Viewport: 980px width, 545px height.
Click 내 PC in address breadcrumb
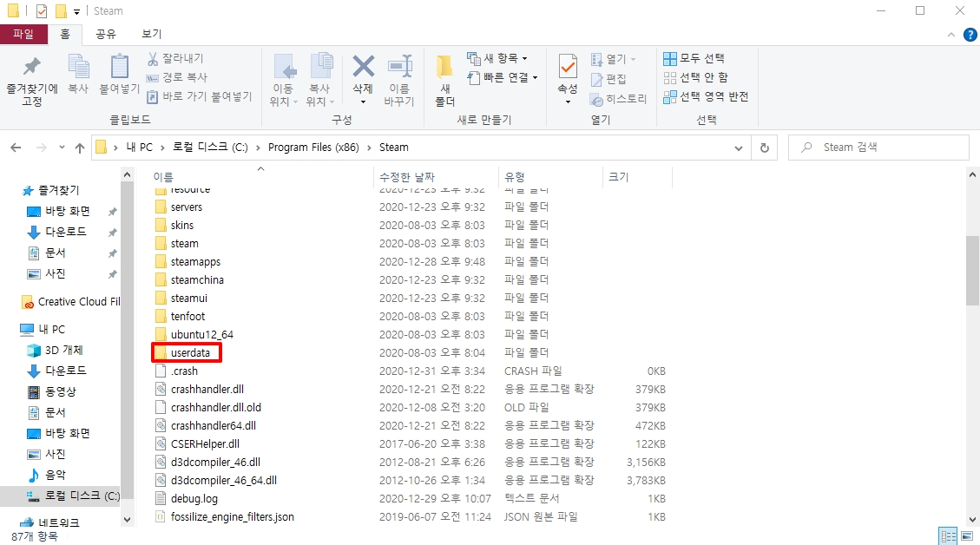coord(140,148)
